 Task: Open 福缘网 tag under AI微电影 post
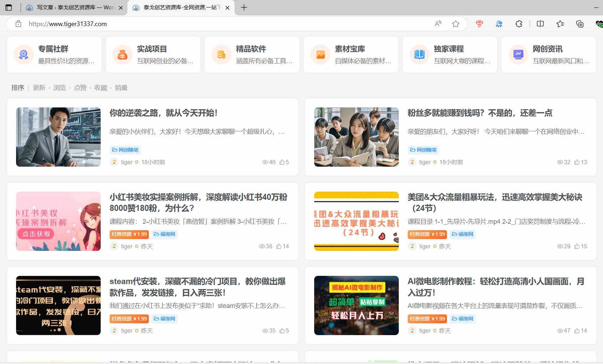pyautogui.click(x=462, y=319)
